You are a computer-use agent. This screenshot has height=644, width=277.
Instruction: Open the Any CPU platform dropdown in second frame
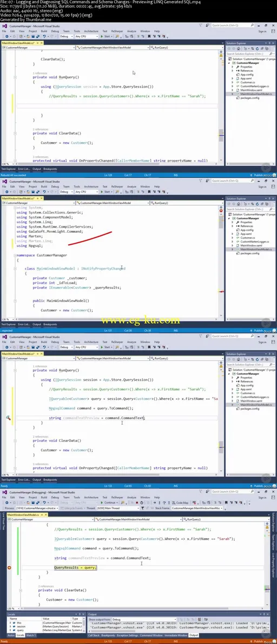point(87,191)
